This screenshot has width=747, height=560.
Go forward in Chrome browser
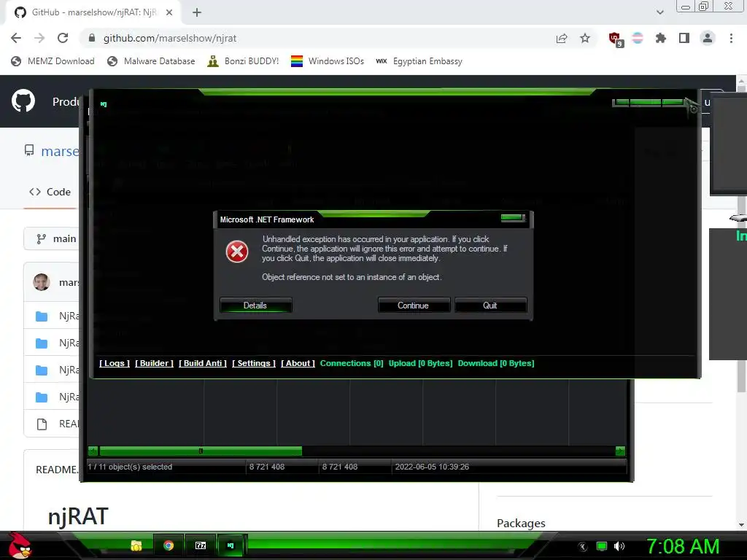pos(39,38)
